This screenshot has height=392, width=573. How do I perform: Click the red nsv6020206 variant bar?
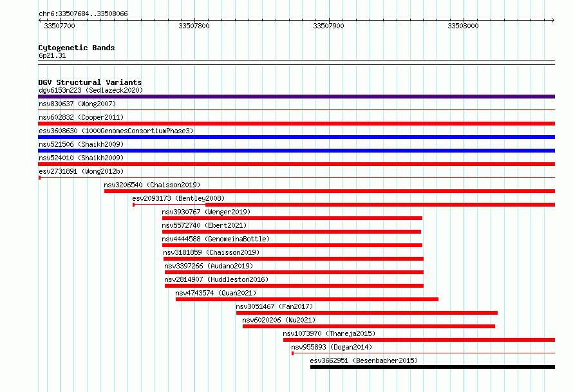(x=369, y=326)
